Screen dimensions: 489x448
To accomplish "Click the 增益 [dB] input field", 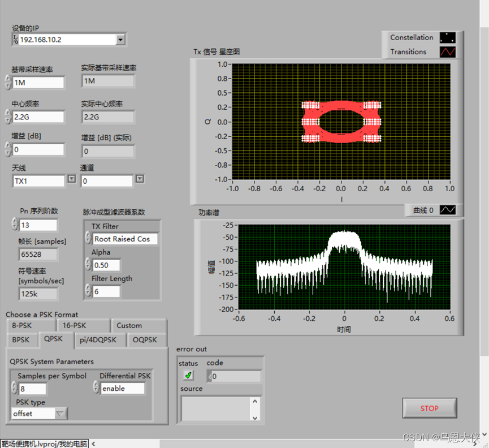I will tap(38, 149).
